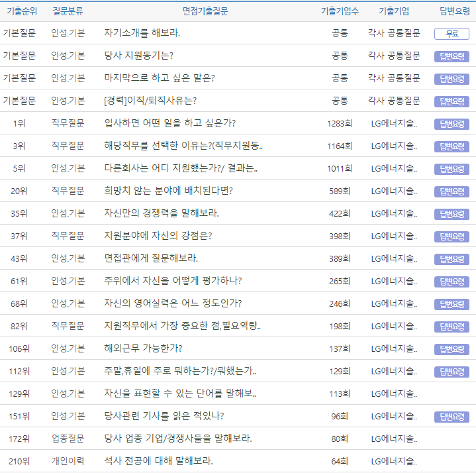Click 답변요령 for 희망치 않는 분야에 배치된다면?
The image size is (476, 475).
tap(452, 191)
